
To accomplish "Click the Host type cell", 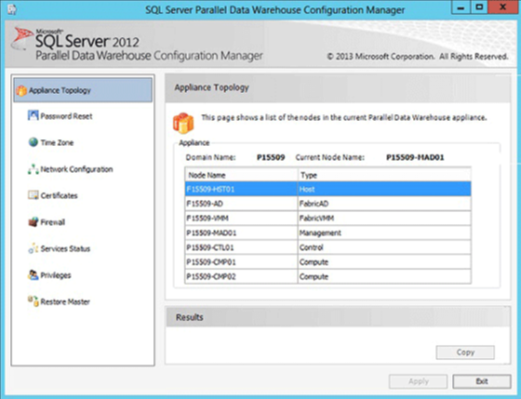I will pyautogui.click(x=384, y=189).
